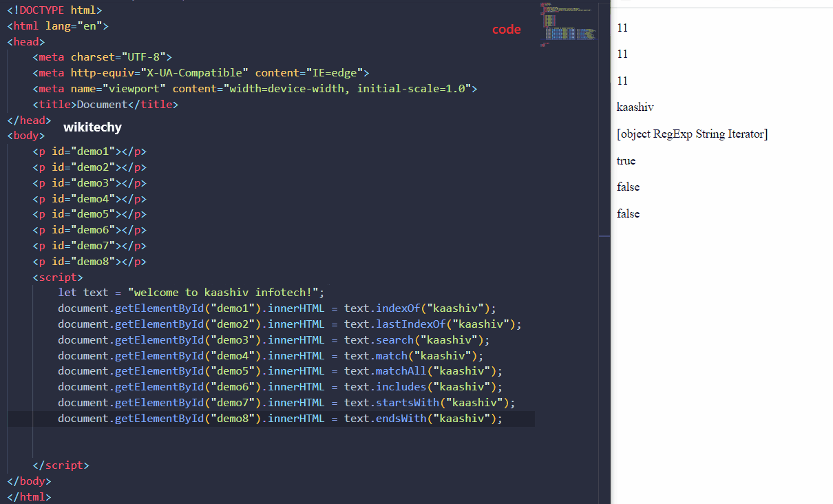
Task: Click the first 11 output value
Action: pyautogui.click(x=622, y=28)
